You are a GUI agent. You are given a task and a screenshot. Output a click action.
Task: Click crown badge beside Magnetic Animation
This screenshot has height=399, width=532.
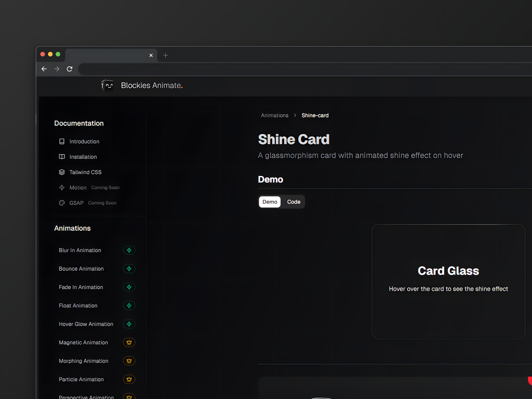tap(129, 342)
